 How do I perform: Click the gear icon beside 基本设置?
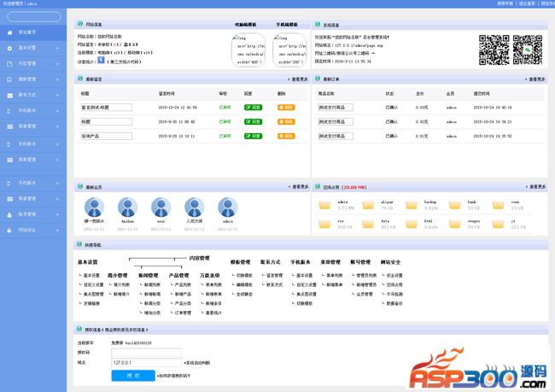(x=9, y=48)
